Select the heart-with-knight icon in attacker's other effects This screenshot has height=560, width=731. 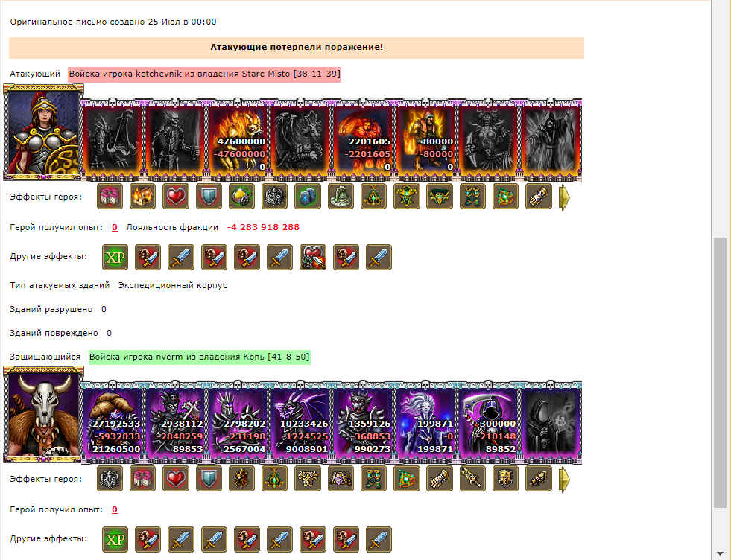point(313,257)
